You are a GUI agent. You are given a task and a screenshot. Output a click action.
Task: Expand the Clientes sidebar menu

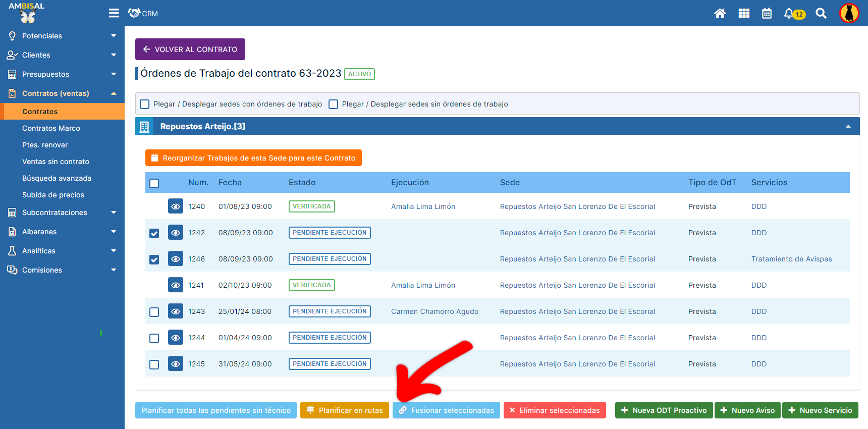62,55
